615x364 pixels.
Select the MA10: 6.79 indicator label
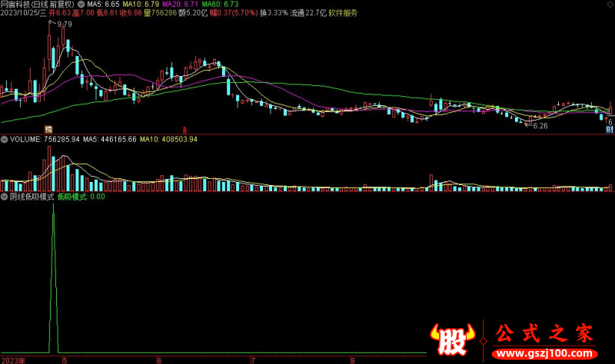coord(141,5)
